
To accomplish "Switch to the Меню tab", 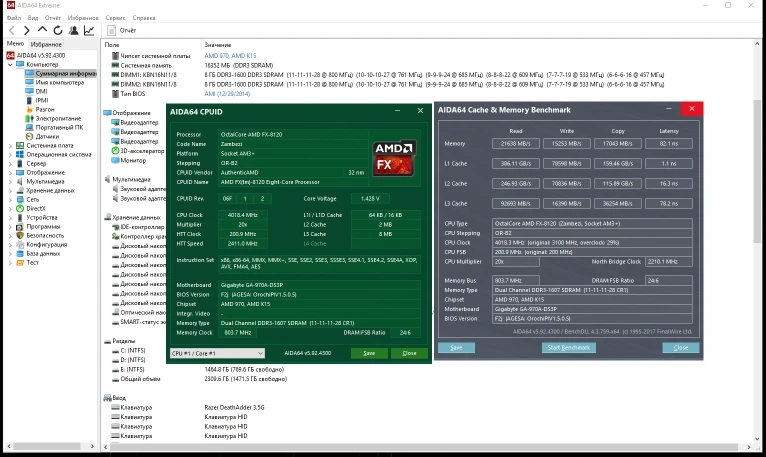I will (15, 44).
